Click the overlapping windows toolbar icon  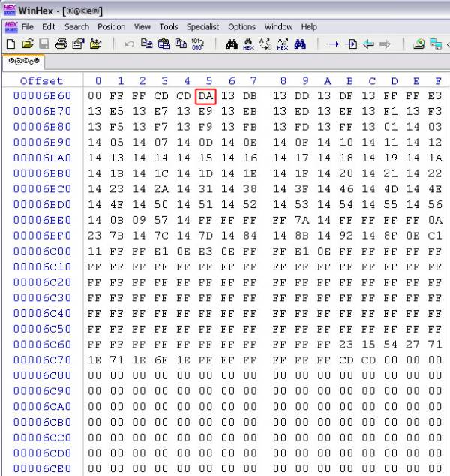[436, 44]
